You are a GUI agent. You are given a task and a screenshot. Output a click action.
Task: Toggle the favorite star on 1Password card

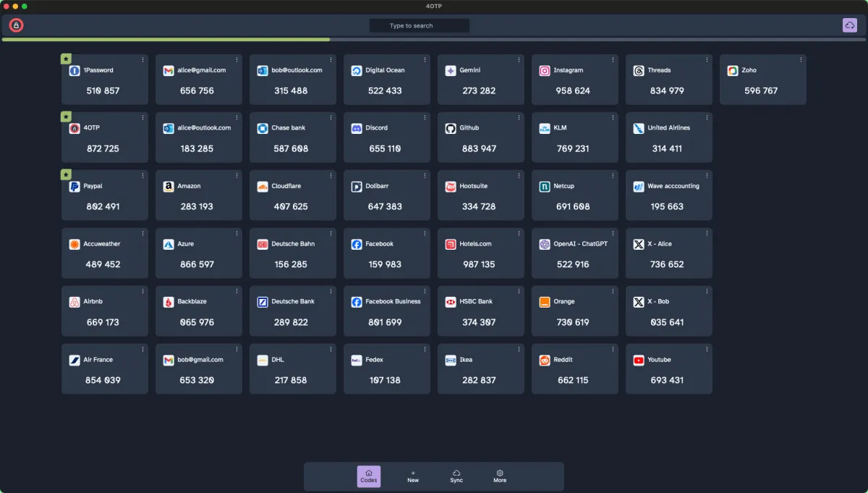pyautogui.click(x=66, y=59)
